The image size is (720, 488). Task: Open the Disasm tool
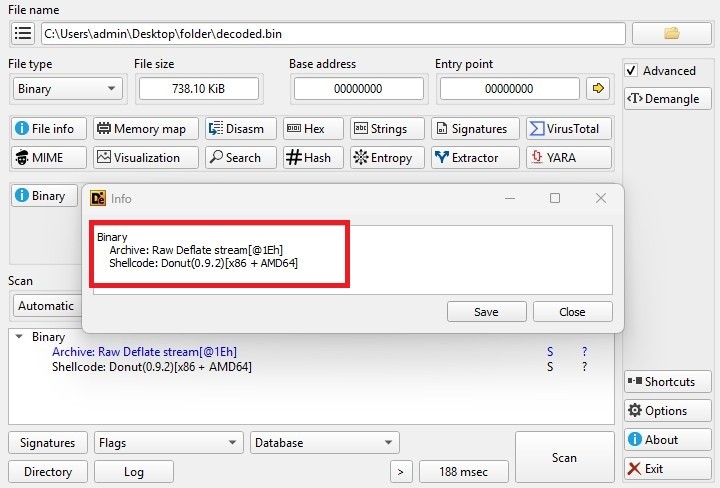(x=236, y=129)
